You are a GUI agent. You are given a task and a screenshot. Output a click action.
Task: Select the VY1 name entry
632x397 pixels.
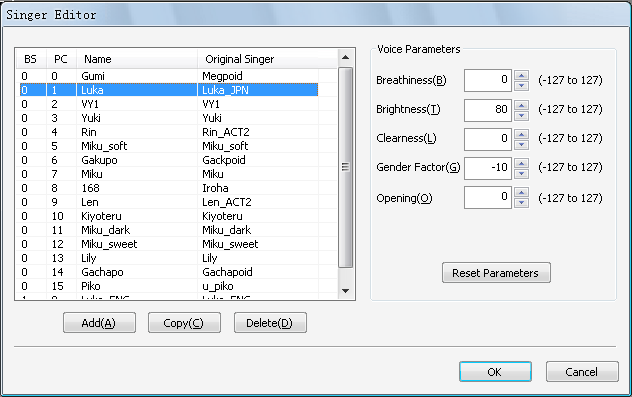90,104
